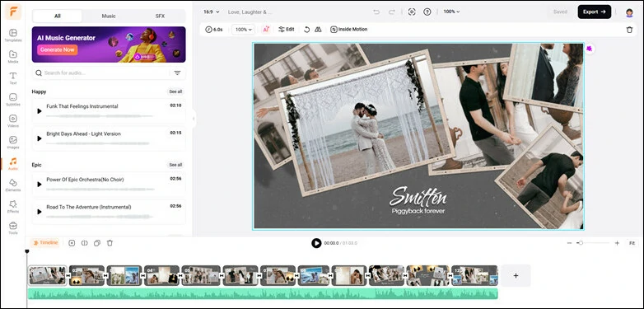The width and height of the screenshot is (644, 309).
Task: Click Fit to fit timeline
Action: (632, 243)
